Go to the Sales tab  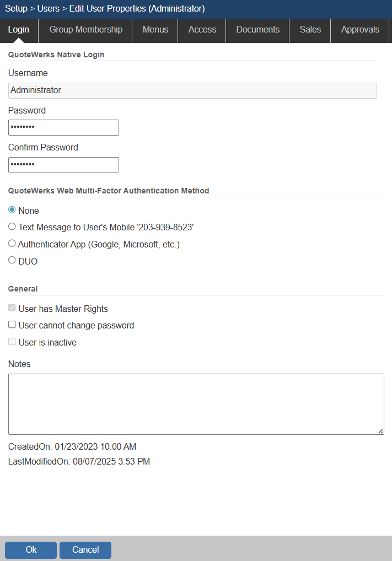[310, 30]
